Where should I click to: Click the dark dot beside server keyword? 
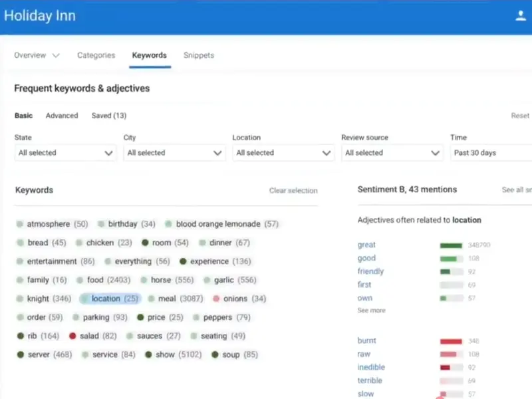(x=20, y=355)
